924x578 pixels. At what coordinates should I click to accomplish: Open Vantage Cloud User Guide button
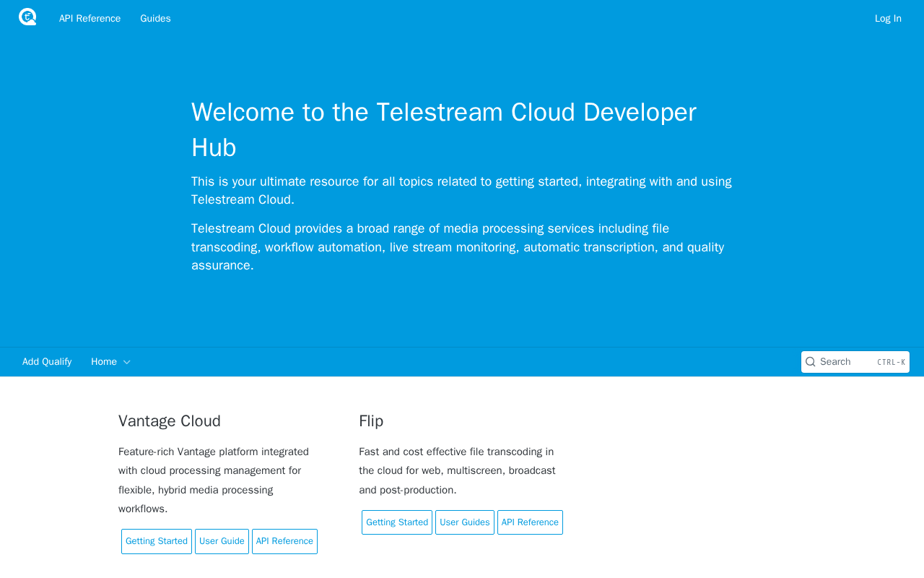[x=222, y=541]
